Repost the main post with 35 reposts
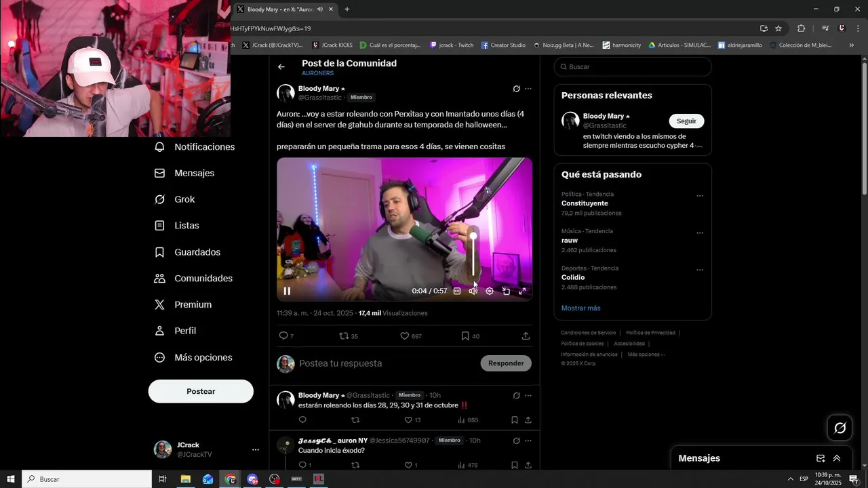Screen dimensions: 868x488 (x=349, y=336)
